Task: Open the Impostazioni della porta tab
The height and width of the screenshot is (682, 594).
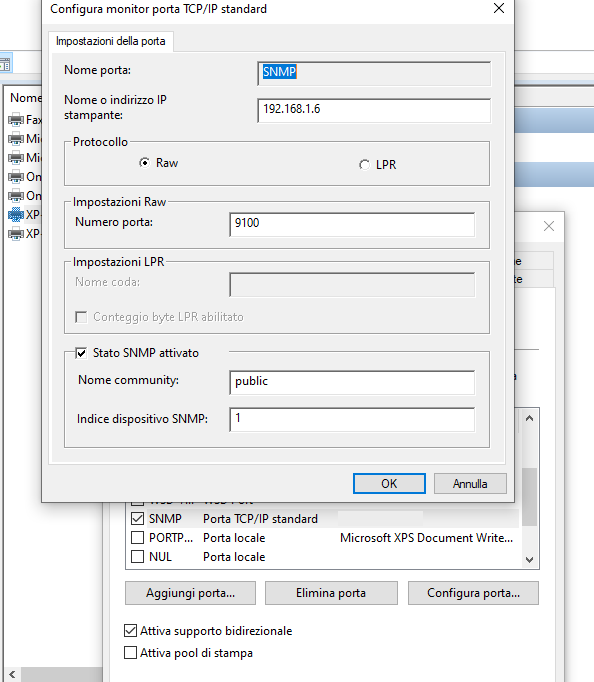Action: pyautogui.click(x=111, y=41)
